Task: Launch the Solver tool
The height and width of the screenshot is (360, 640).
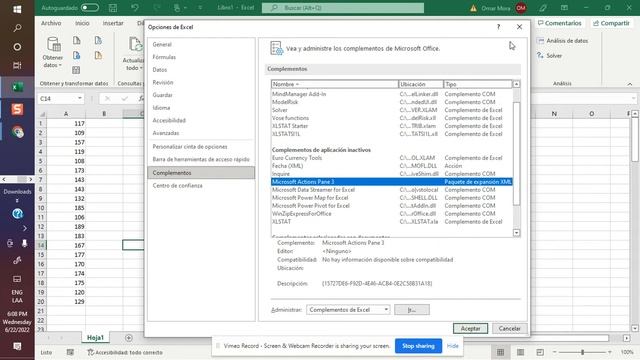Action: point(550,56)
